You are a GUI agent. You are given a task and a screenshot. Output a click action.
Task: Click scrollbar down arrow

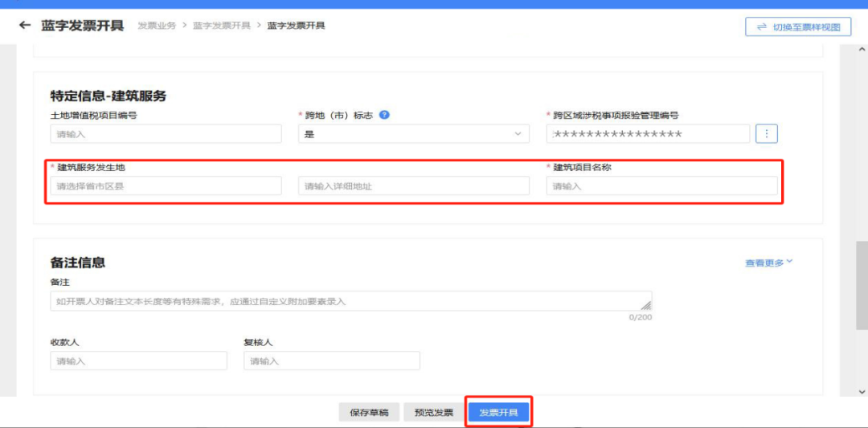tap(862, 391)
